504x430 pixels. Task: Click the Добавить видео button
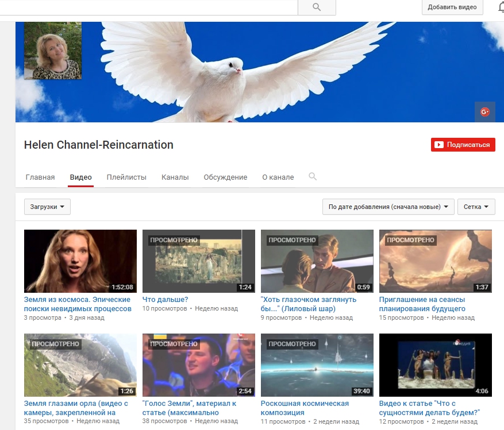tap(452, 7)
